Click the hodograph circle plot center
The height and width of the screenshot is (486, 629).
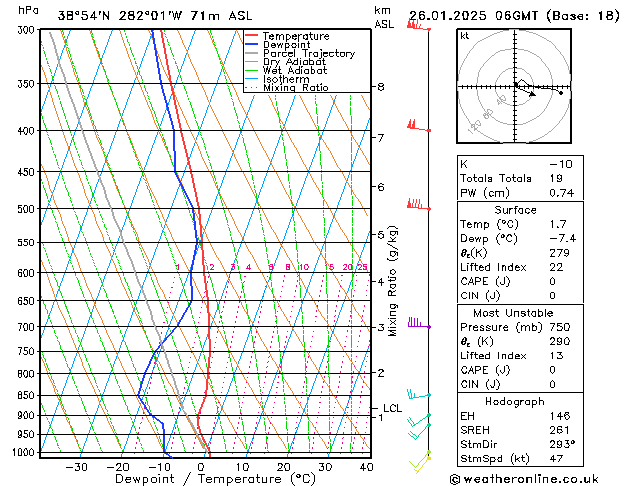point(514,88)
